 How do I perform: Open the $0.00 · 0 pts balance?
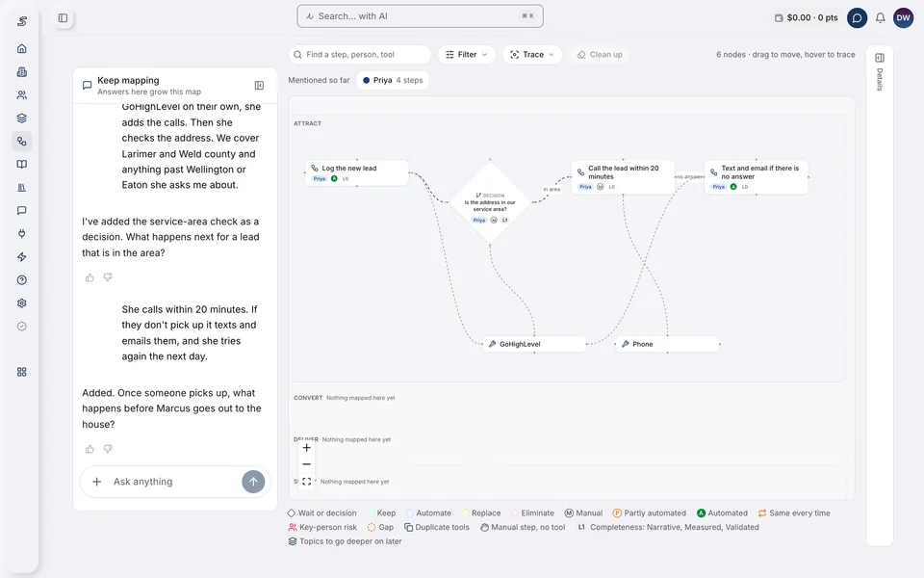click(x=807, y=17)
